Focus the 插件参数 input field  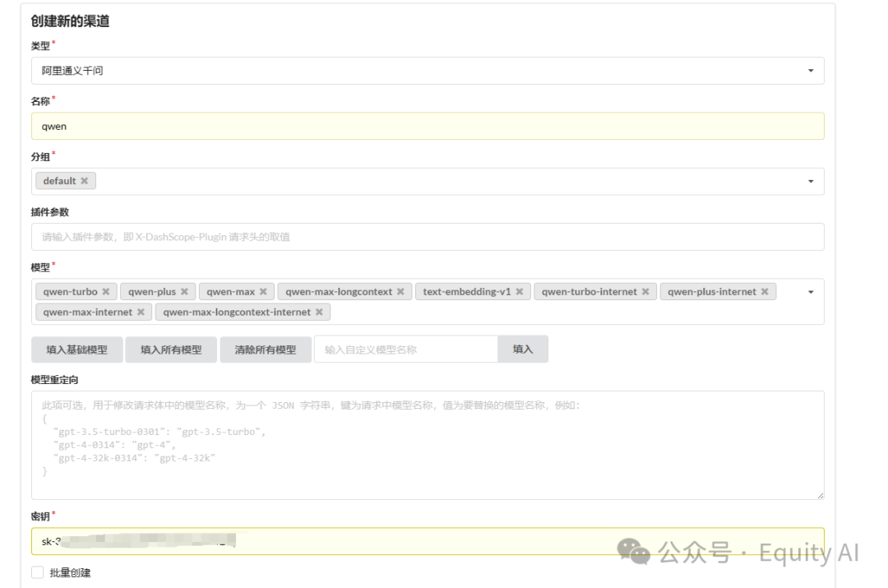[428, 237]
